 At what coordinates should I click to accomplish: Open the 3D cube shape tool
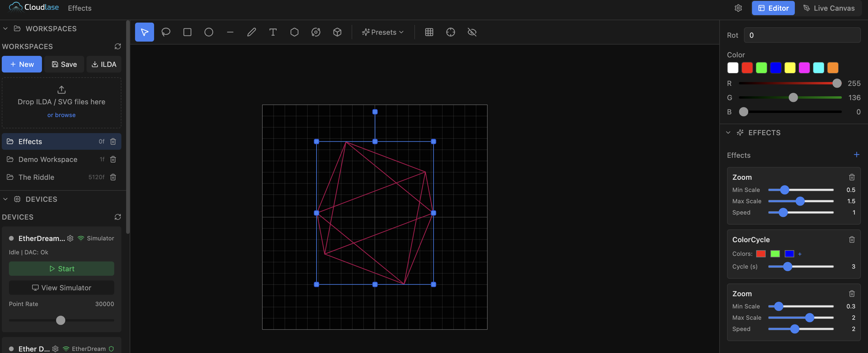[337, 32]
